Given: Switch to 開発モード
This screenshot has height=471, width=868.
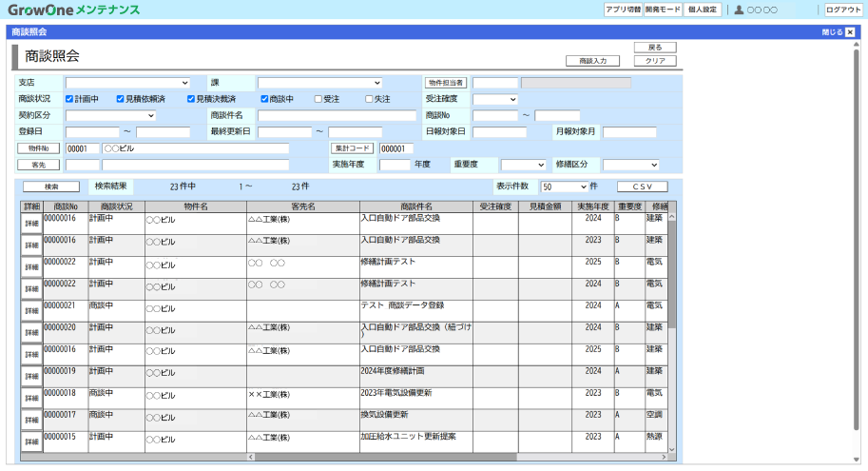Looking at the screenshot, I should 663,10.
